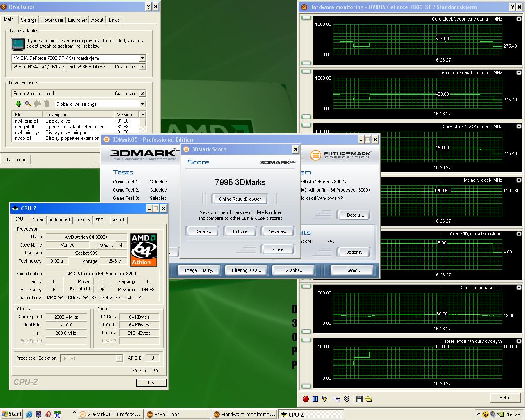This screenshot has height=420, width=525.
Task: Click the Image Quality... button
Action: click(200, 270)
